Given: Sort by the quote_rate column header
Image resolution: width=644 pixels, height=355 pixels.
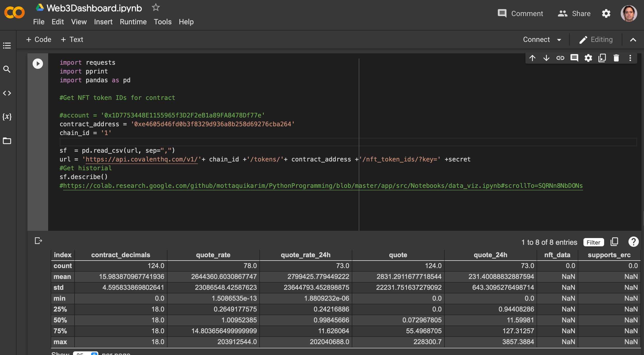Looking at the screenshot, I should point(213,255).
